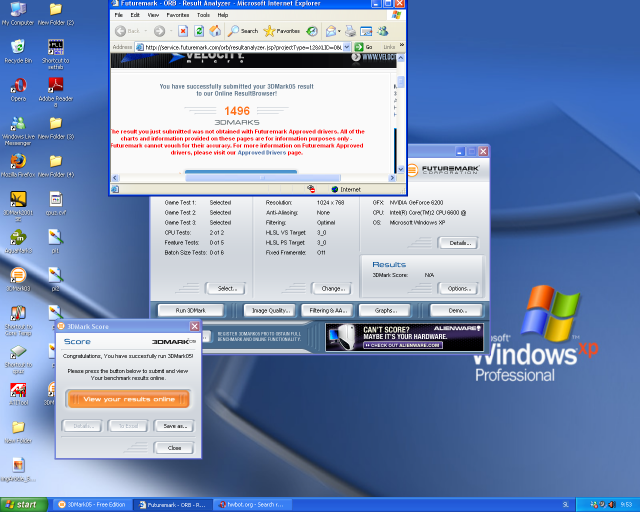
Task: Click the Velocity Micro banner ad
Action: pos(254,60)
